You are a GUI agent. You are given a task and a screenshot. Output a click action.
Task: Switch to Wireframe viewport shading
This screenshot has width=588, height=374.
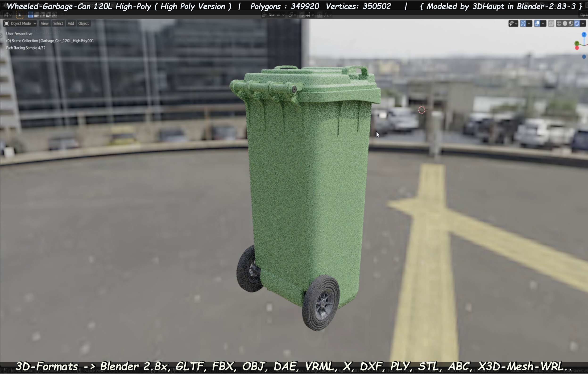[559, 23]
